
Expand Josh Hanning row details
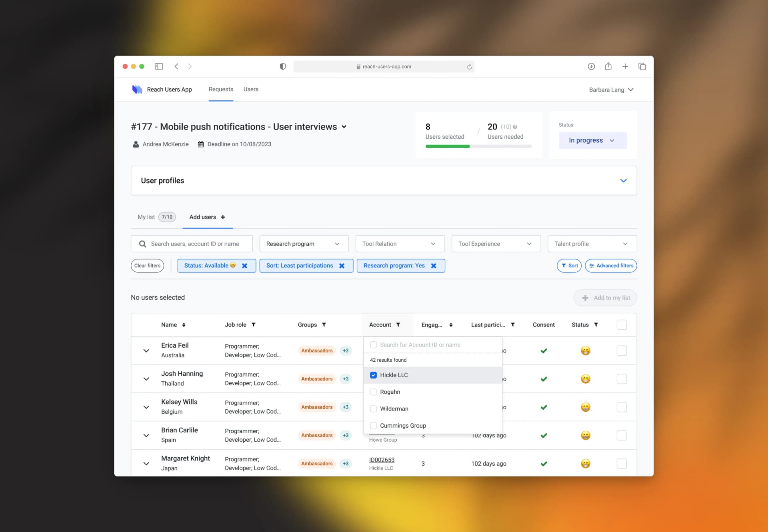[x=146, y=379]
